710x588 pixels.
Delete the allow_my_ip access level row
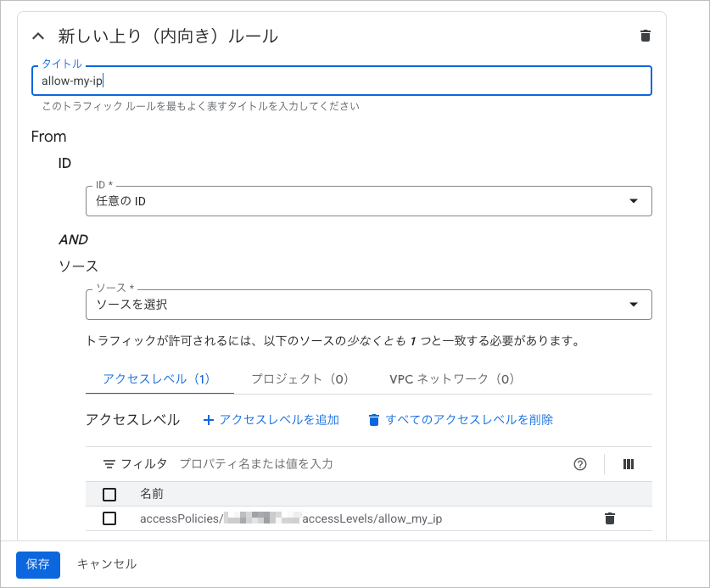609,518
